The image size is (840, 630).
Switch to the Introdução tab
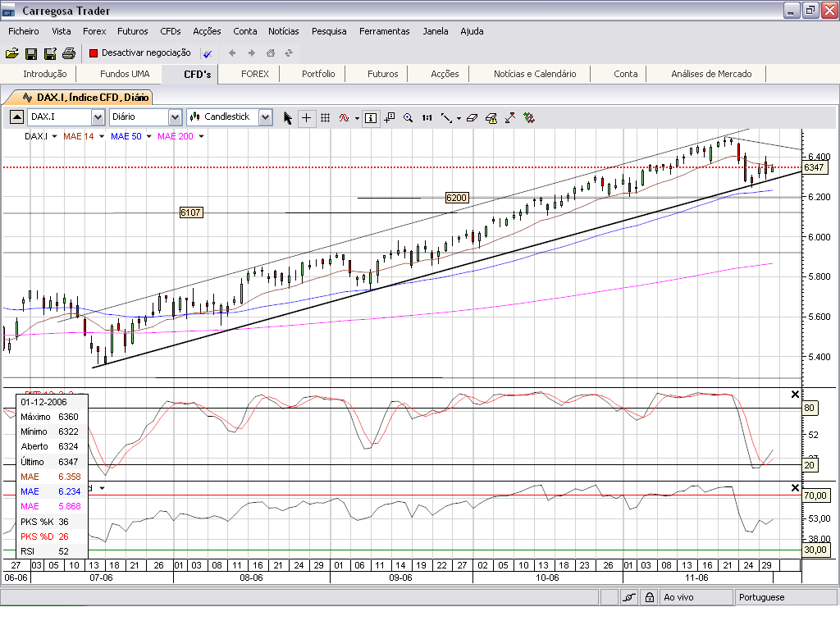click(x=45, y=74)
